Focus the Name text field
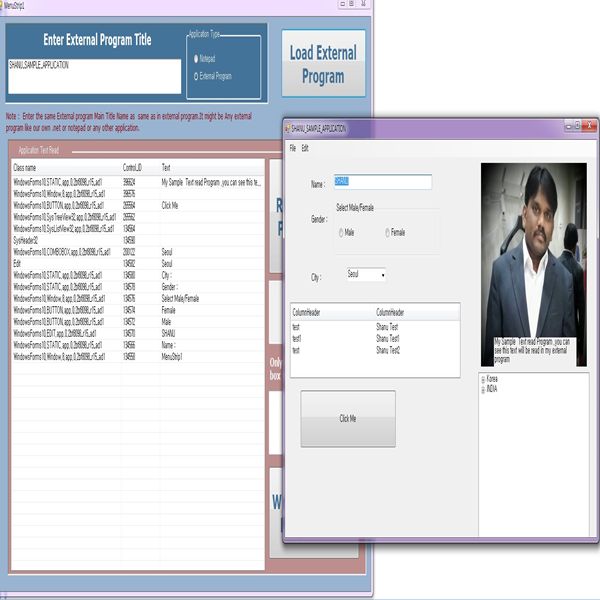 [383, 182]
